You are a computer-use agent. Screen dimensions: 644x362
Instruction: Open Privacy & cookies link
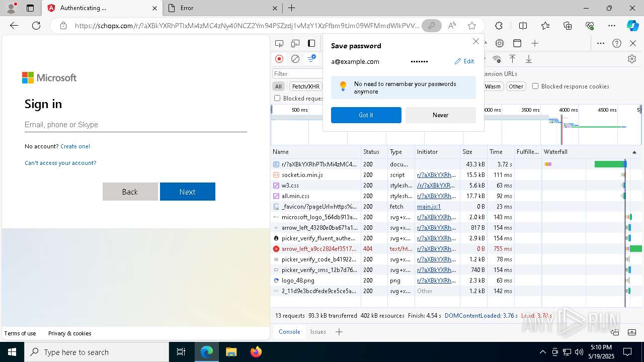(x=70, y=333)
